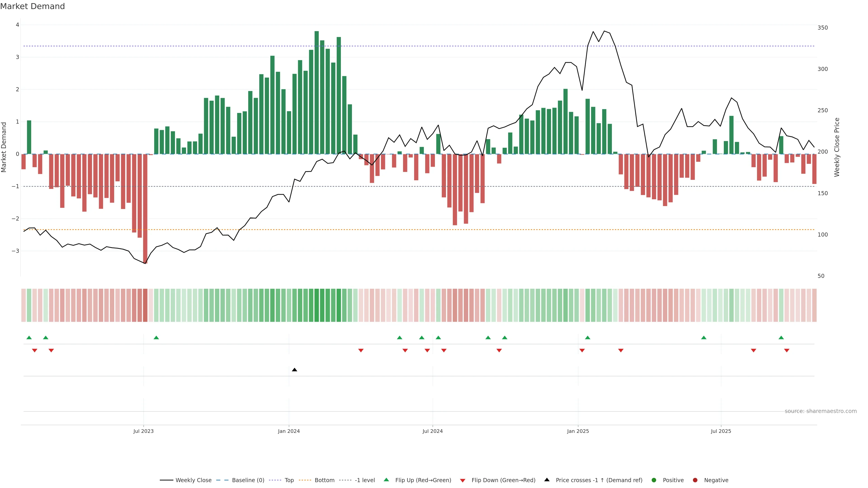Viewport: 868px width, 488px height.
Task: Click the dark red Negative legend dot
Action: tap(695, 480)
